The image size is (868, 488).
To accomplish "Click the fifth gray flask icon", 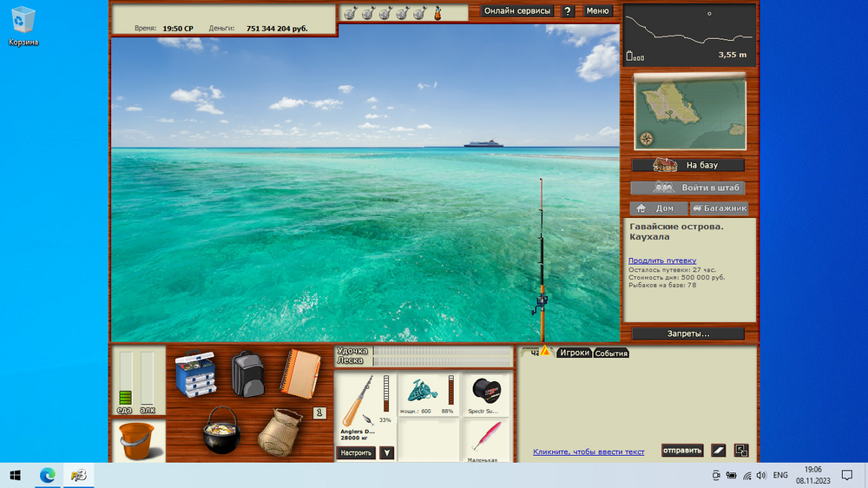I will 420,13.
